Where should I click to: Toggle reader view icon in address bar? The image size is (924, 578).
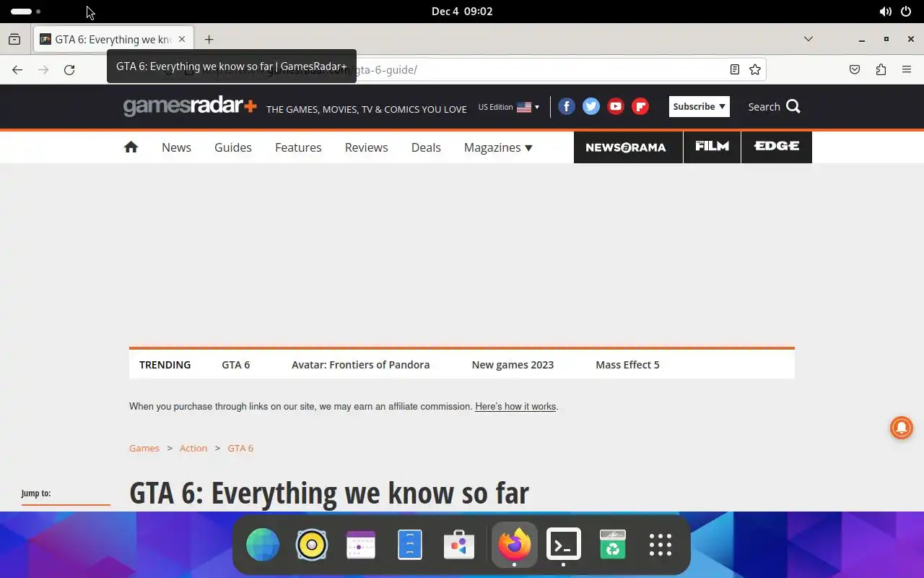pyautogui.click(x=734, y=69)
